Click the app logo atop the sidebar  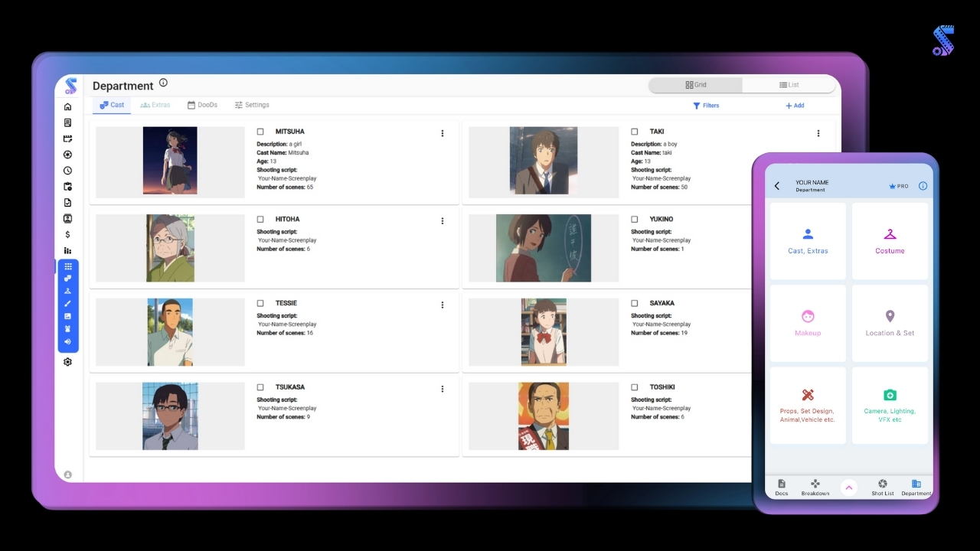click(x=71, y=86)
